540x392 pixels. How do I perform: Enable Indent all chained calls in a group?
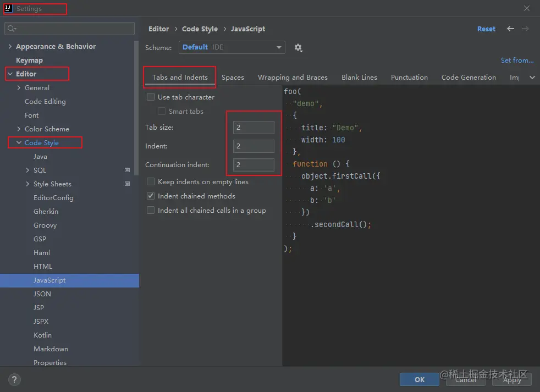pos(151,210)
